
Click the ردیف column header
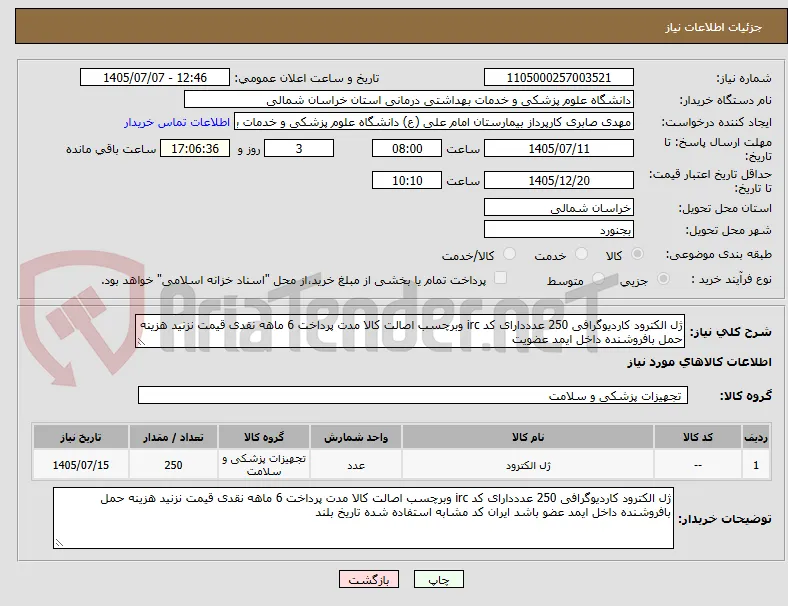(756, 437)
